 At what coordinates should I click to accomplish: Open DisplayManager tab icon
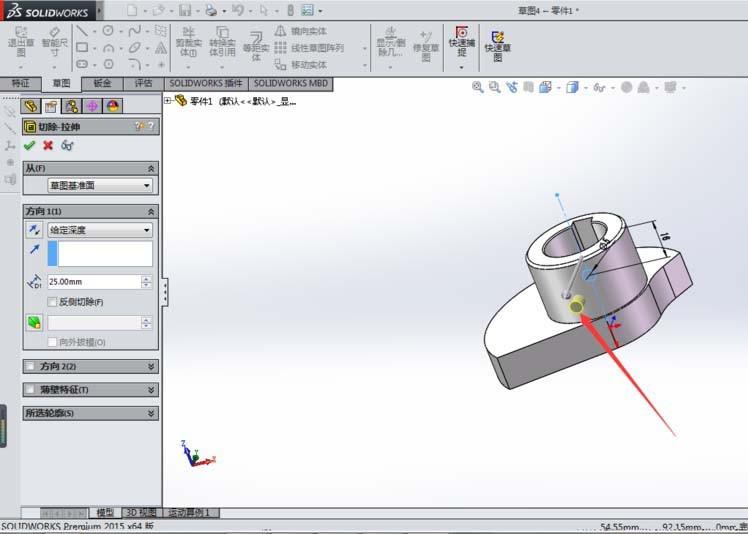113,106
